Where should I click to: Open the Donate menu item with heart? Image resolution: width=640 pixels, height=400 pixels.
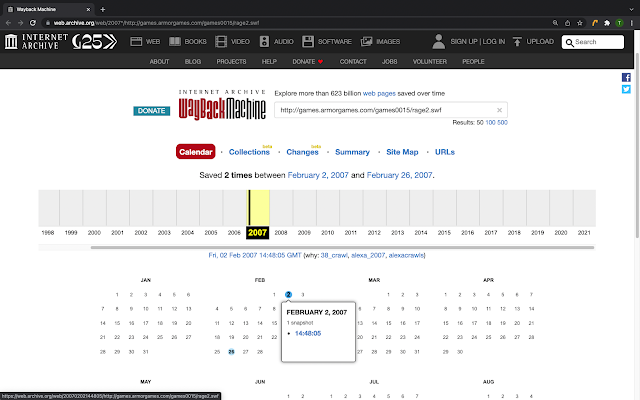pyautogui.click(x=308, y=62)
